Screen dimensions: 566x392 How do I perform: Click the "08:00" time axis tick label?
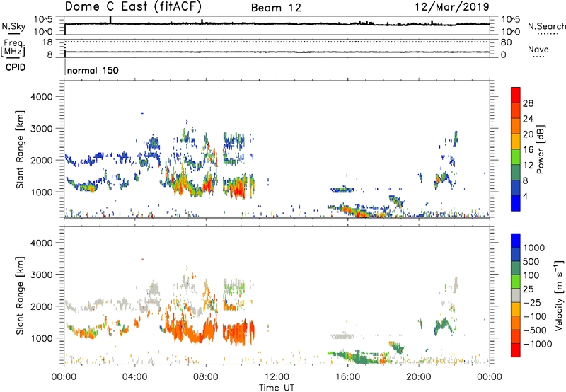pyautogui.click(x=206, y=377)
